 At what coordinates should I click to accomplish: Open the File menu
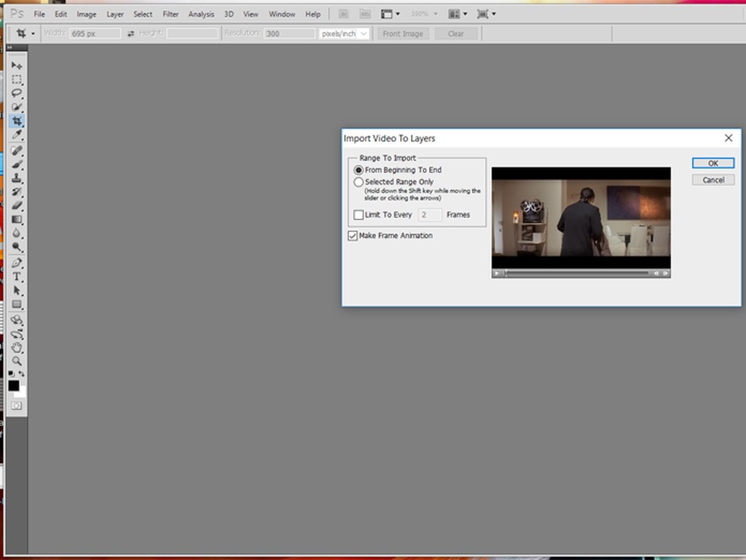pos(39,14)
